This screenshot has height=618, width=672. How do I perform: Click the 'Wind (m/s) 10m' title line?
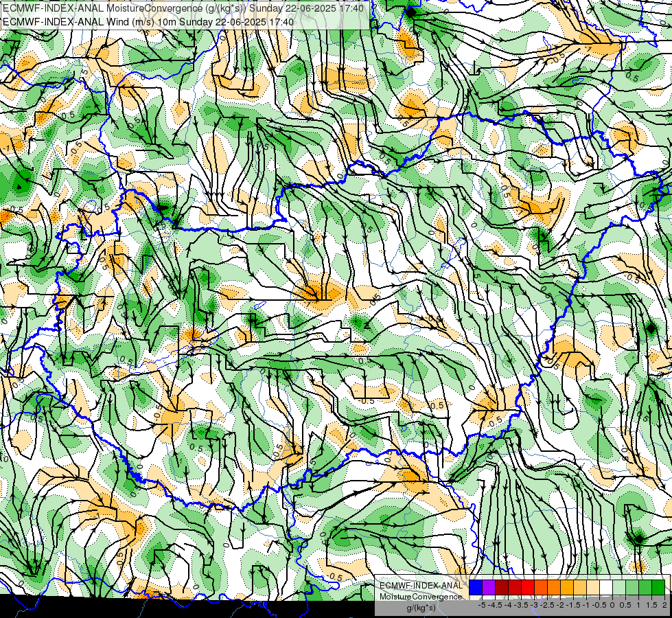click(148, 22)
